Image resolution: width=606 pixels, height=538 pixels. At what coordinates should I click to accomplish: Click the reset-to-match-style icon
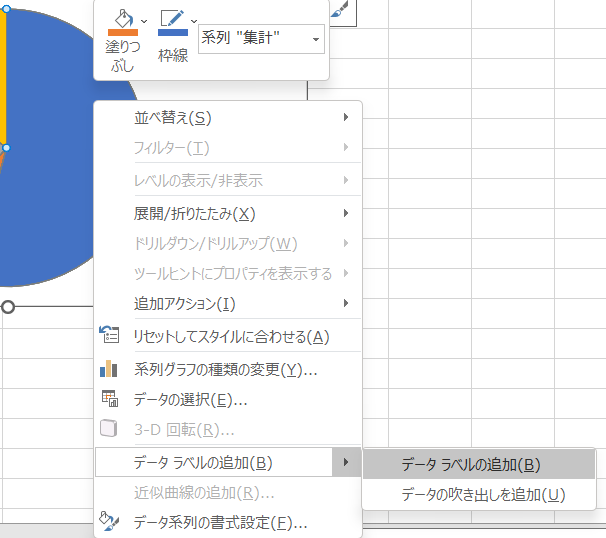tap(109, 335)
